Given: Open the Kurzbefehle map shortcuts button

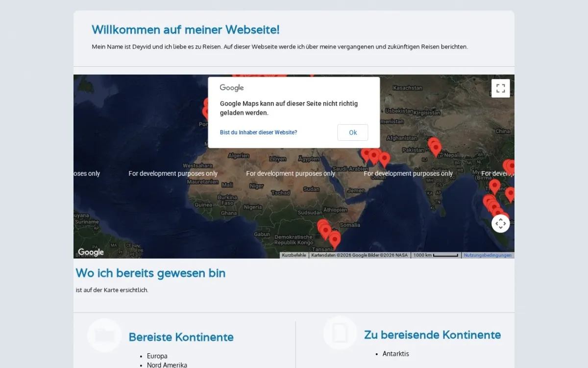Looking at the screenshot, I should [294, 255].
